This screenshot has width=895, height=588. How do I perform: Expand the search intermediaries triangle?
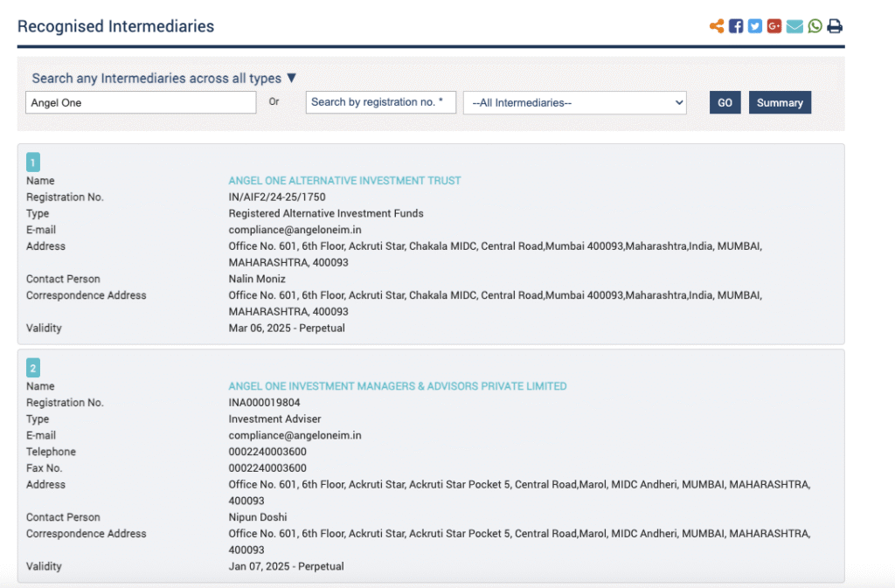(x=292, y=78)
